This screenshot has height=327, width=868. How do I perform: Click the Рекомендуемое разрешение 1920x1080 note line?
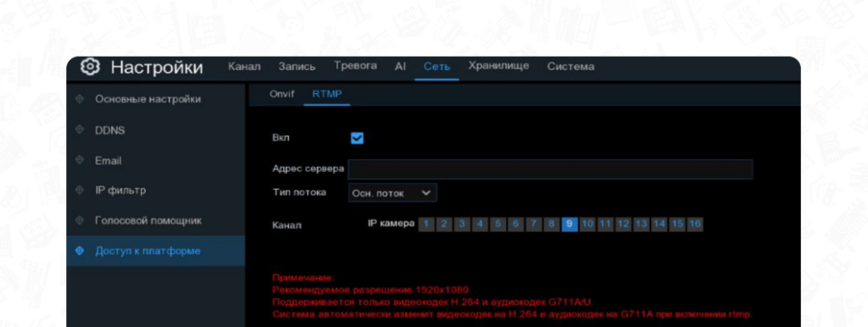[370, 290]
